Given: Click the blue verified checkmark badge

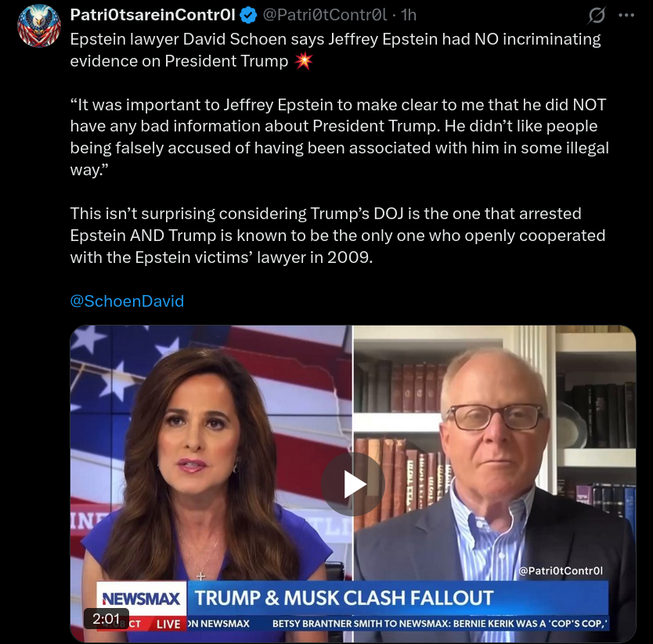Looking at the screenshot, I should click(249, 15).
